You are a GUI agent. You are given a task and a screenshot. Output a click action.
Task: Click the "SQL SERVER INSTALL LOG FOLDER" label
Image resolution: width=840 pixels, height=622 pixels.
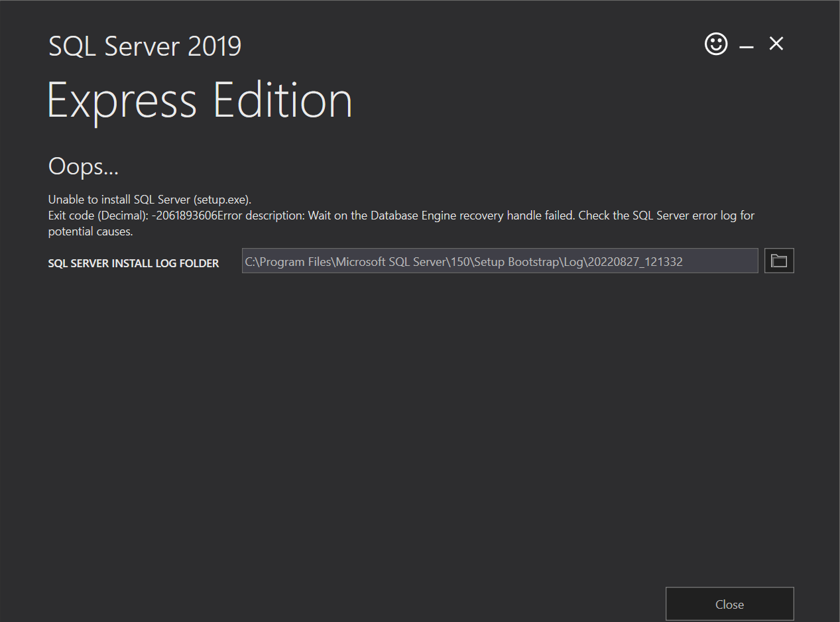tap(133, 263)
